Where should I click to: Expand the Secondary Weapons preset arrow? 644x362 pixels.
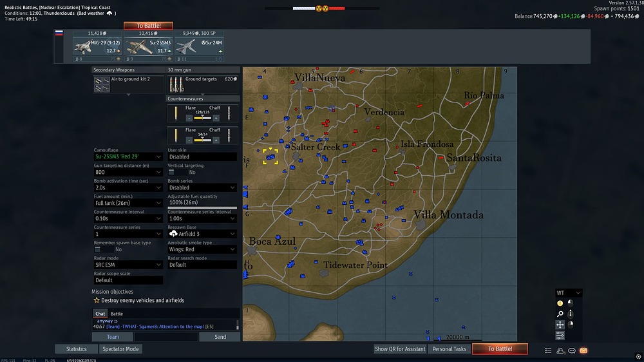[x=129, y=95]
